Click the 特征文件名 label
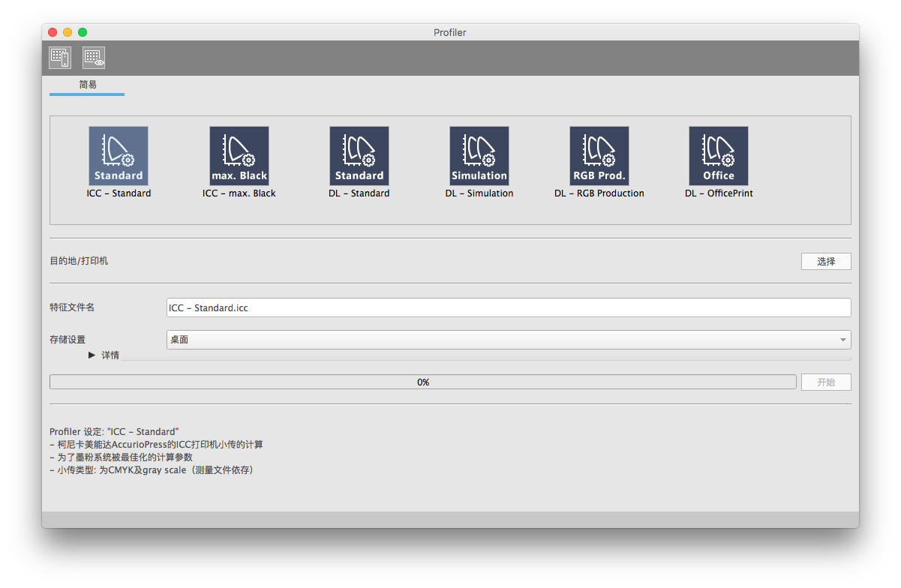Image resolution: width=901 pixels, height=588 pixels. click(72, 307)
